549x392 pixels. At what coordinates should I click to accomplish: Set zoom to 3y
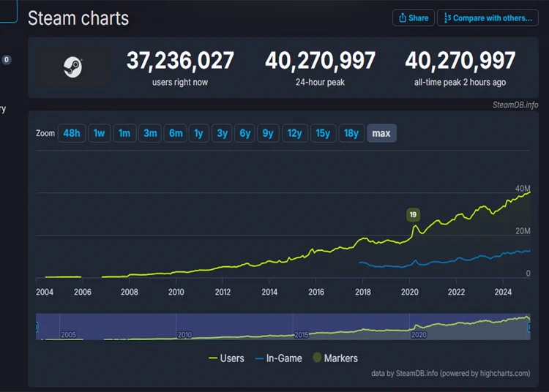222,133
